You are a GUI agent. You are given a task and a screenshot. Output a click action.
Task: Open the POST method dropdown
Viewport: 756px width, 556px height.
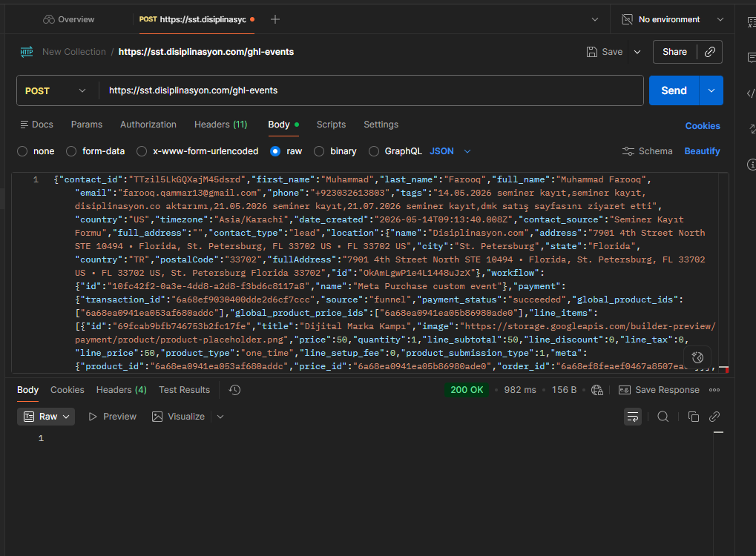click(x=56, y=90)
